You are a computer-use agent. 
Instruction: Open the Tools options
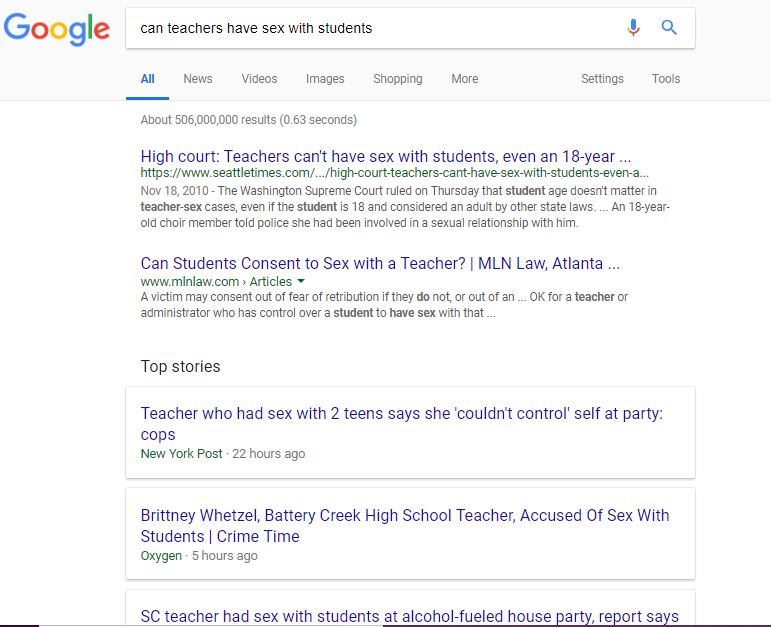[666, 79]
